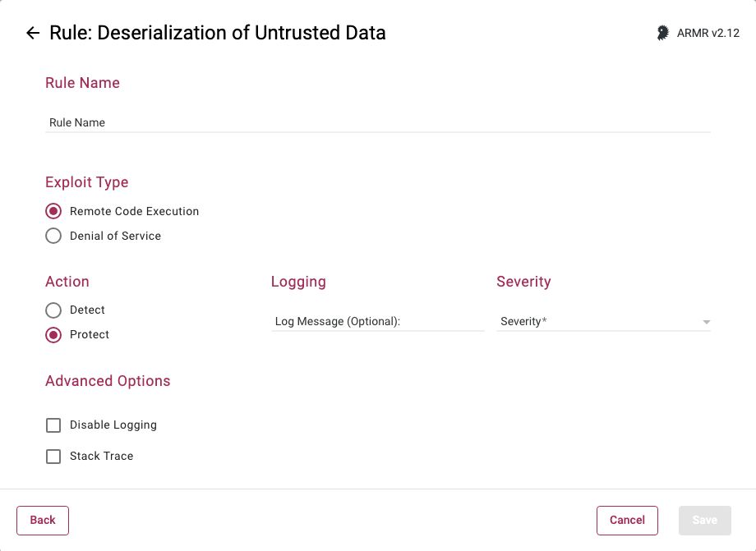The image size is (756, 551).
Task: Click the Save button
Action: click(704, 520)
